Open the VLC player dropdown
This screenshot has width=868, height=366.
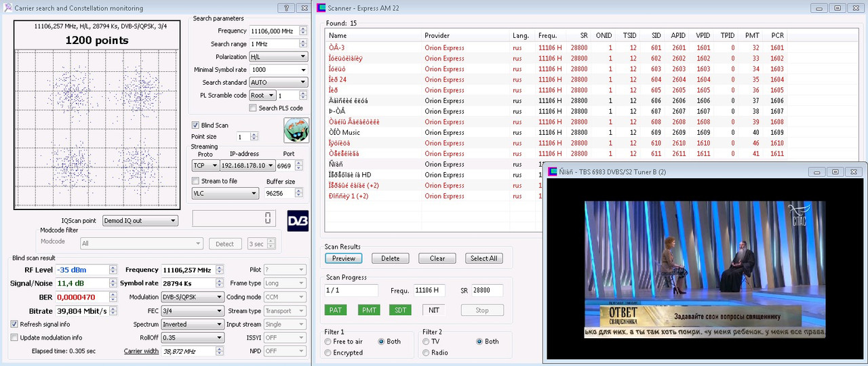point(225,193)
